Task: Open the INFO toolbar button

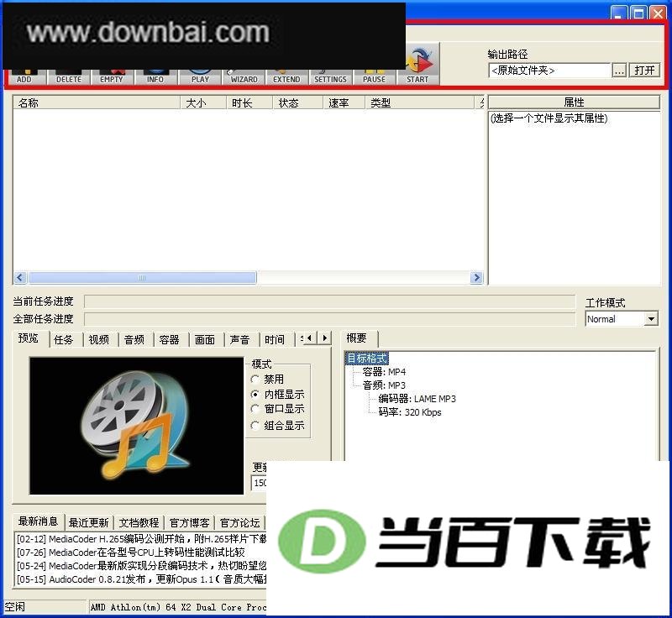Action: click(x=155, y=77)
